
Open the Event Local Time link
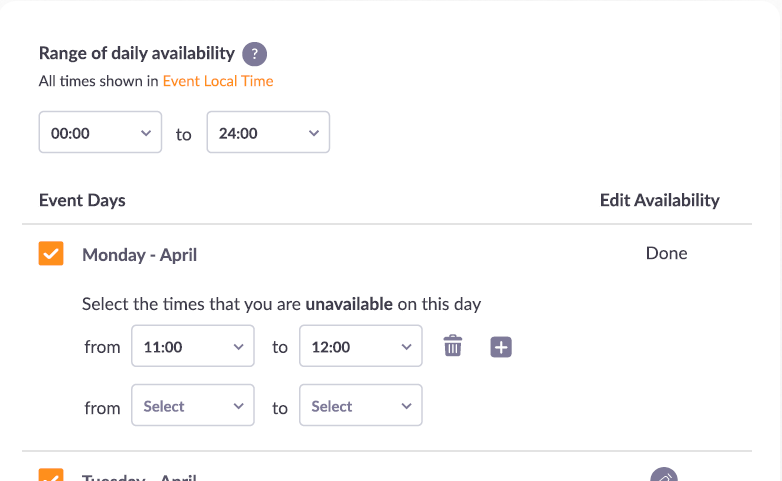click(218, 81)
